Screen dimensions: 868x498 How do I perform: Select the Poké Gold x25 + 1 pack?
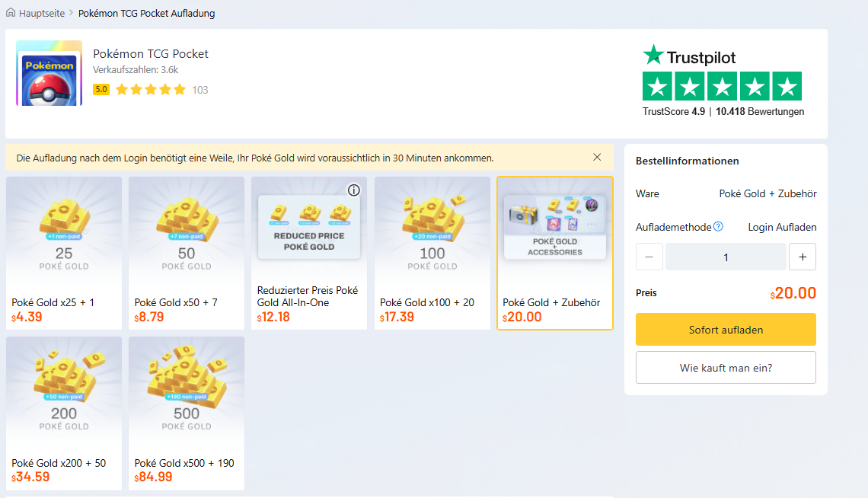[x=64, y=253]
